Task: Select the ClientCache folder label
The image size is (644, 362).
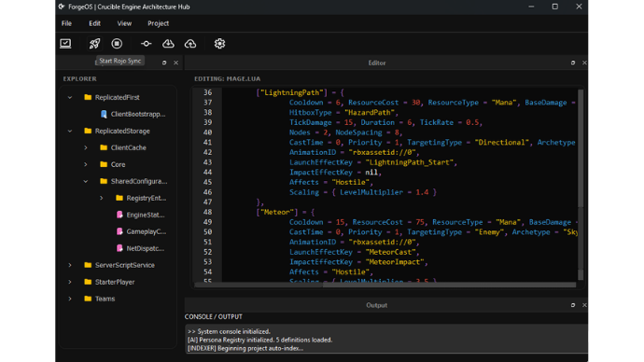Action: (x=128, y=147)
